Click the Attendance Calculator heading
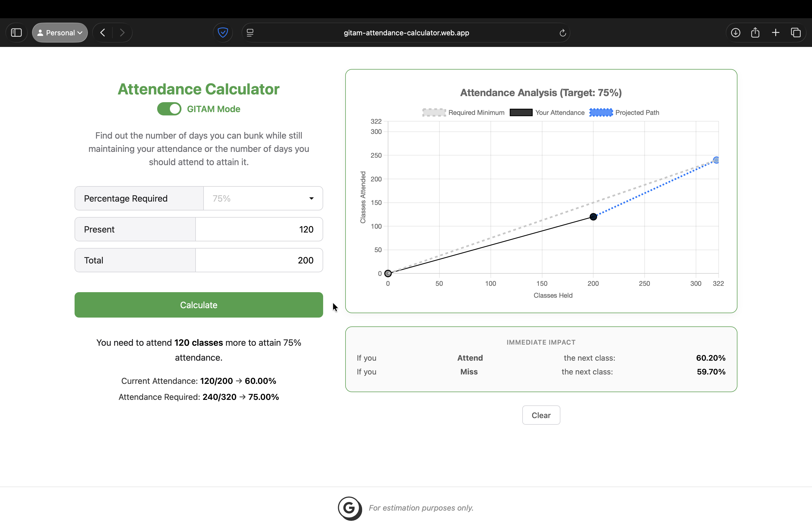The width and height of the screenshot is (812, 528). [x=199, y=89]
